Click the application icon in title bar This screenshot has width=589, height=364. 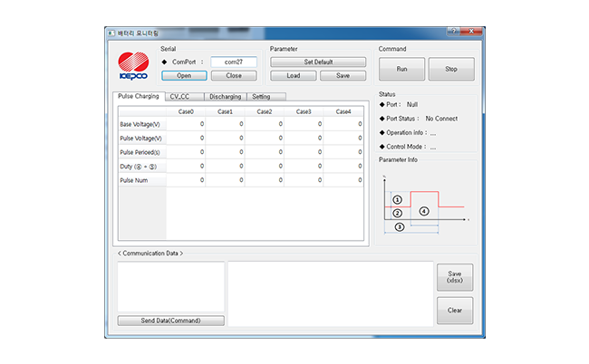coord(111,33)
